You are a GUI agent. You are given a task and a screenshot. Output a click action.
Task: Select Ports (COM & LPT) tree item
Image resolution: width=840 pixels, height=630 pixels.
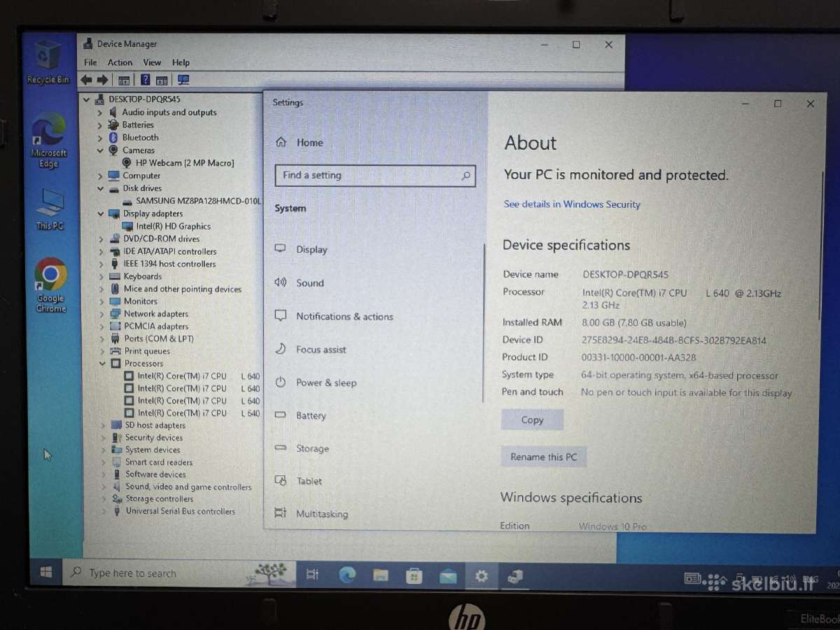(x=158, y=339)
